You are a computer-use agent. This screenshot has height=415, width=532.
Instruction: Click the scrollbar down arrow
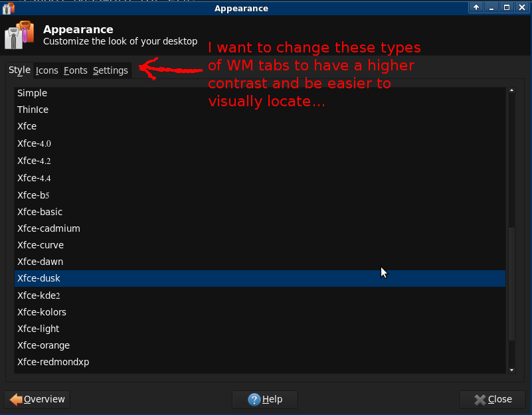click(x=512, y=371)
